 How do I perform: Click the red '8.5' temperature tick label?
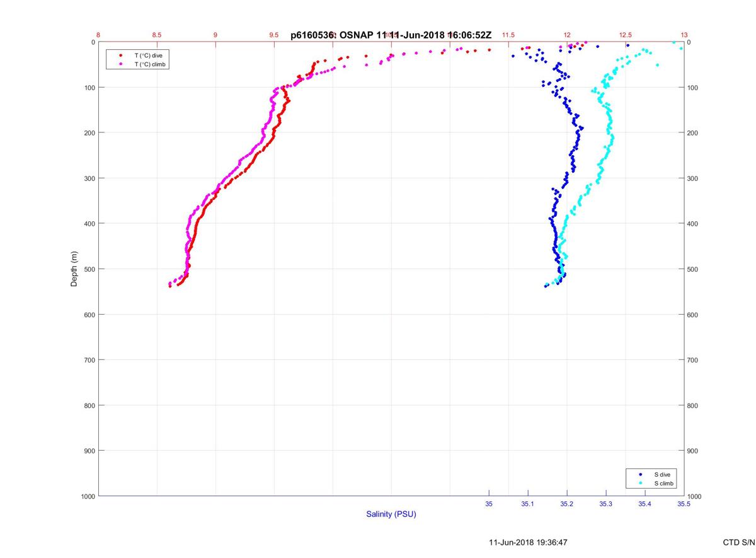tap(157, 35)
